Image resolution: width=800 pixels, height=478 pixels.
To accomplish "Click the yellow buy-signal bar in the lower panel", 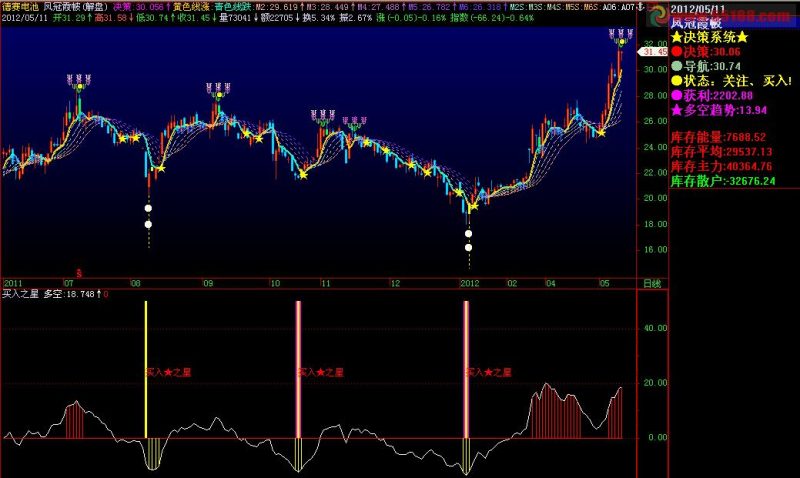I will (146, 369).
